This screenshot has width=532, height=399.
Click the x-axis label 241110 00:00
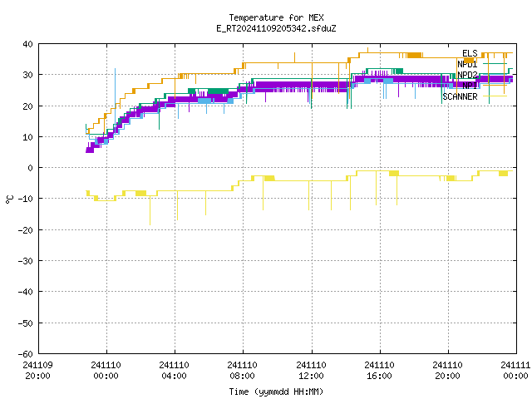(x=106, y=371)
